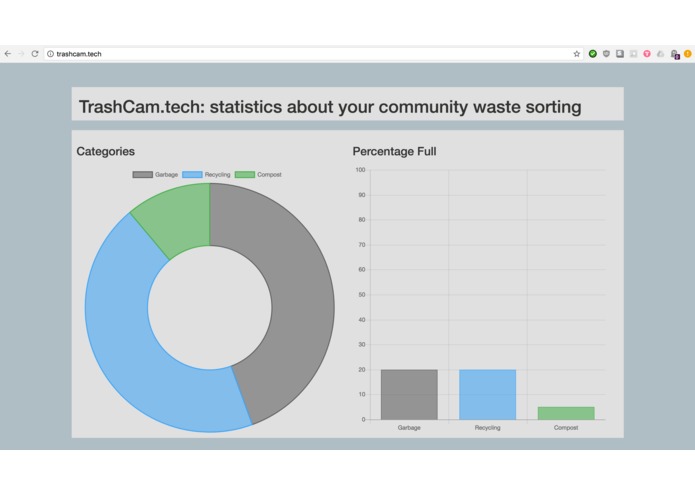Image resolution: width=695 pixels, height=494 pixels.
Task: Open the pink circle T extension
Action: click(647, 54)
